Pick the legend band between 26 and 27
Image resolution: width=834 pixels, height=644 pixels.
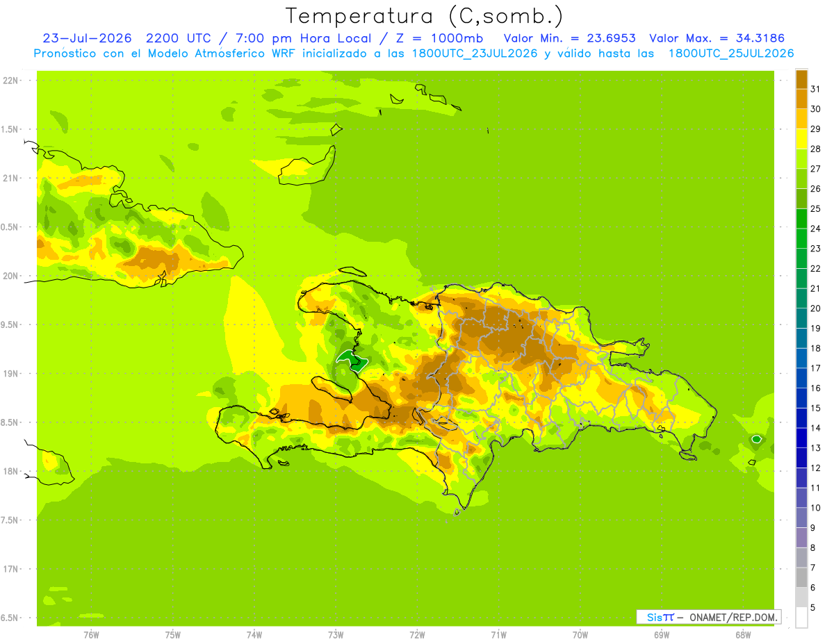pos(801,179)
